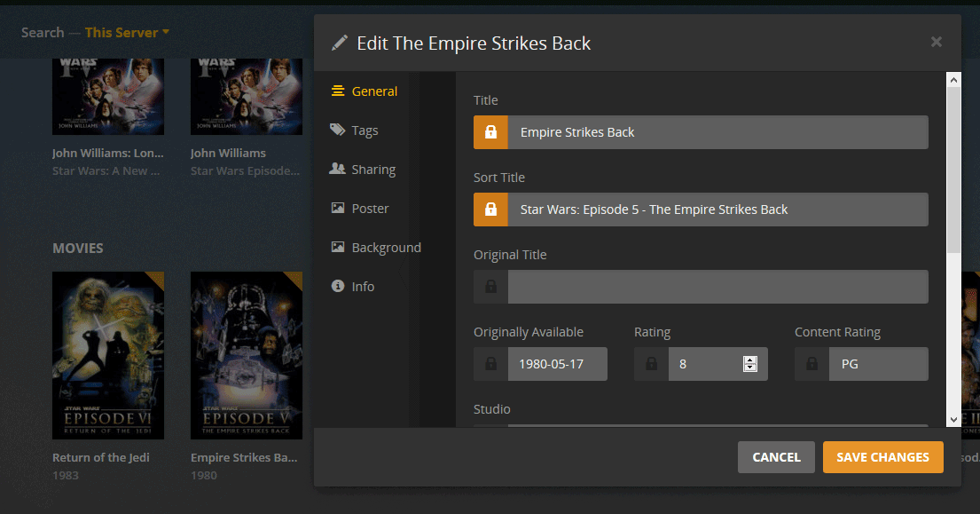
Task: Open Empire Strikes Back Episode V poster
Action: 247,355
